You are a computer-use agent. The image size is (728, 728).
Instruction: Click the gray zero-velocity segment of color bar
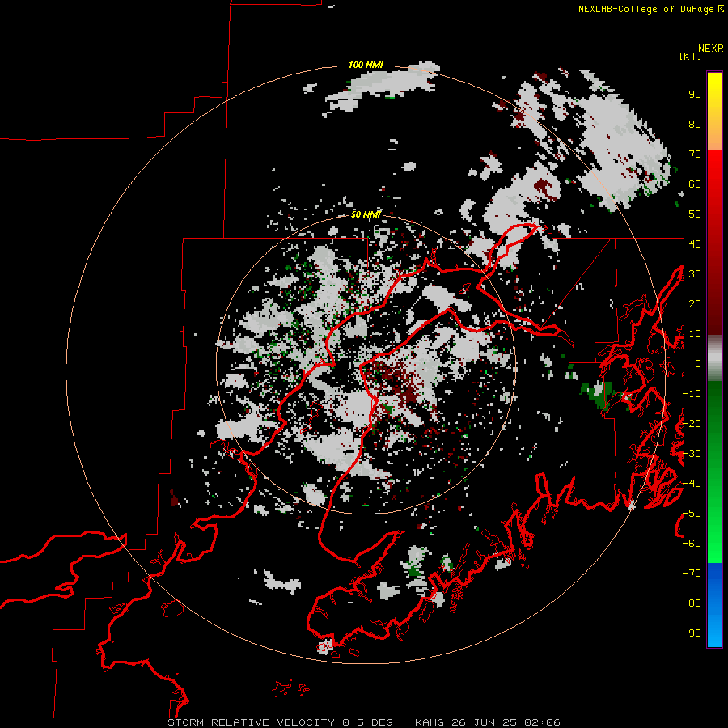tap(714, 358)
